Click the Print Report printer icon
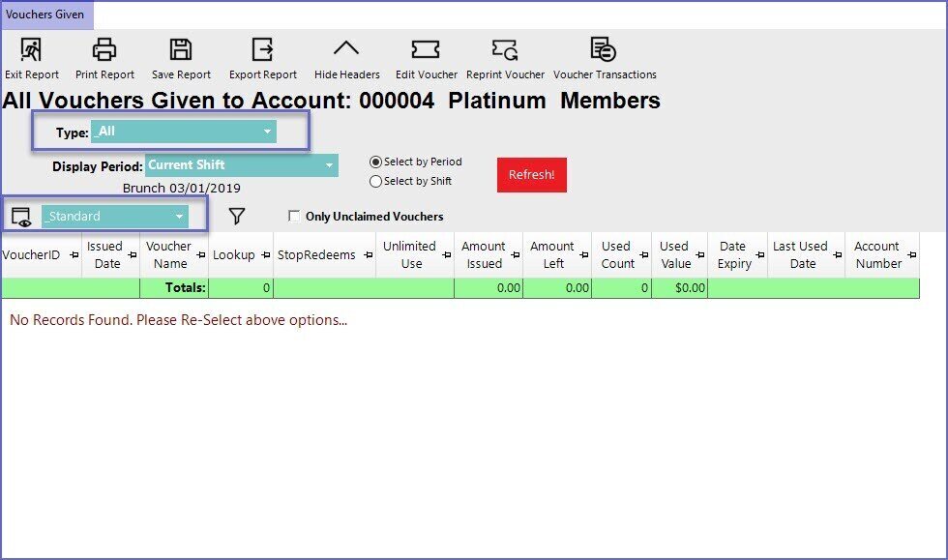Screen dimensions: 948x560 [104, 49]
